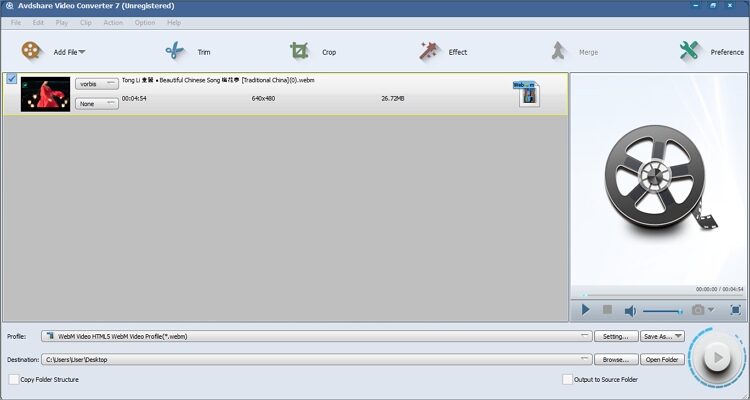Open the Save As dropdown arrow
750x400 pixels.
click(679, 336)
